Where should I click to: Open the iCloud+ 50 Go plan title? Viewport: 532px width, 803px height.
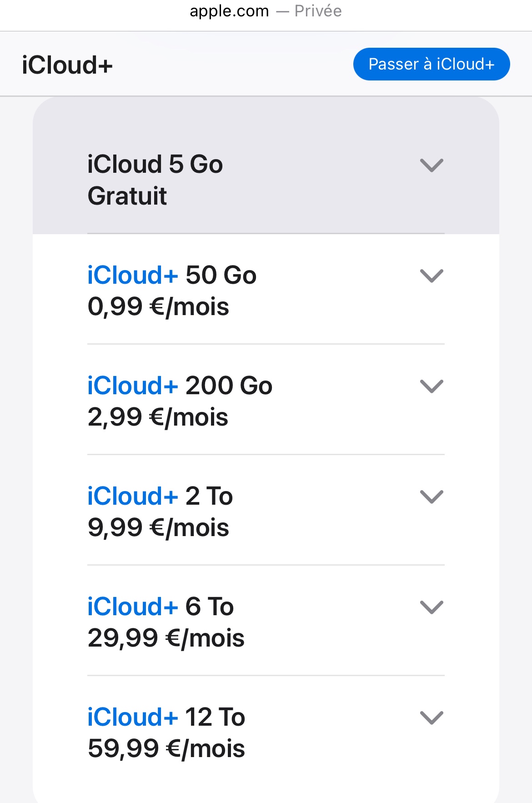pyautogui.click(x=172, y=275)
